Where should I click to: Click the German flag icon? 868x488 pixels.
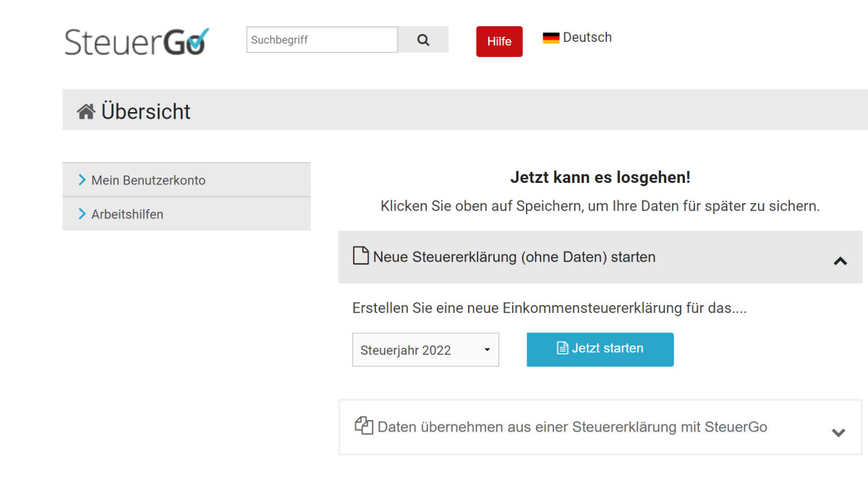tap(551, 37)
